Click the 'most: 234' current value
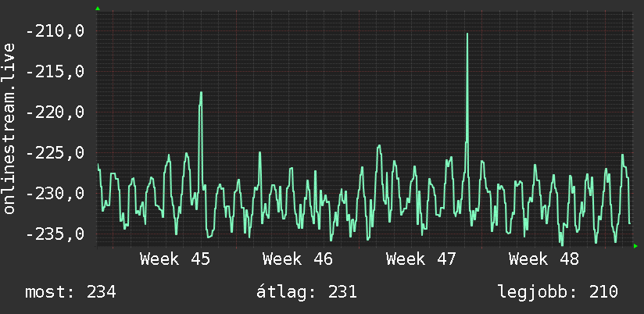This screenshot has width=644, height=314. pos(70,292)
